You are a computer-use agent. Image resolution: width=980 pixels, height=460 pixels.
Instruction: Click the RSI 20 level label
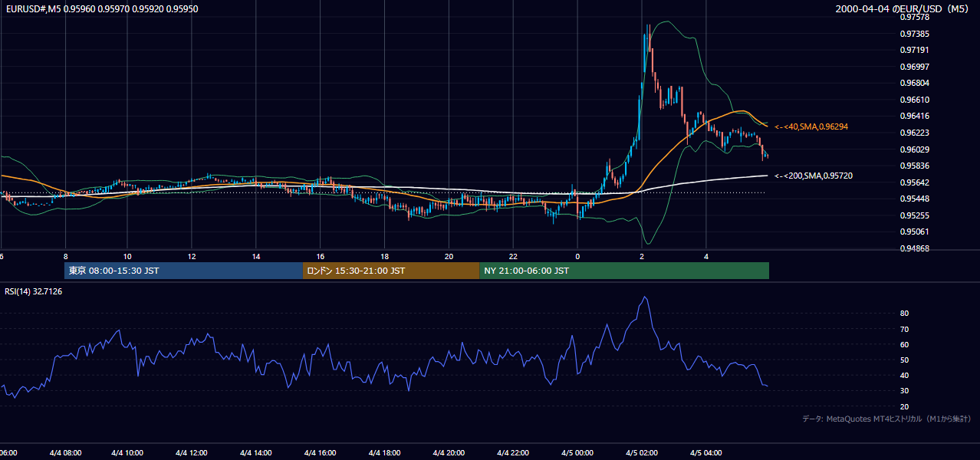pyautogui.click(x=904, y=406)
